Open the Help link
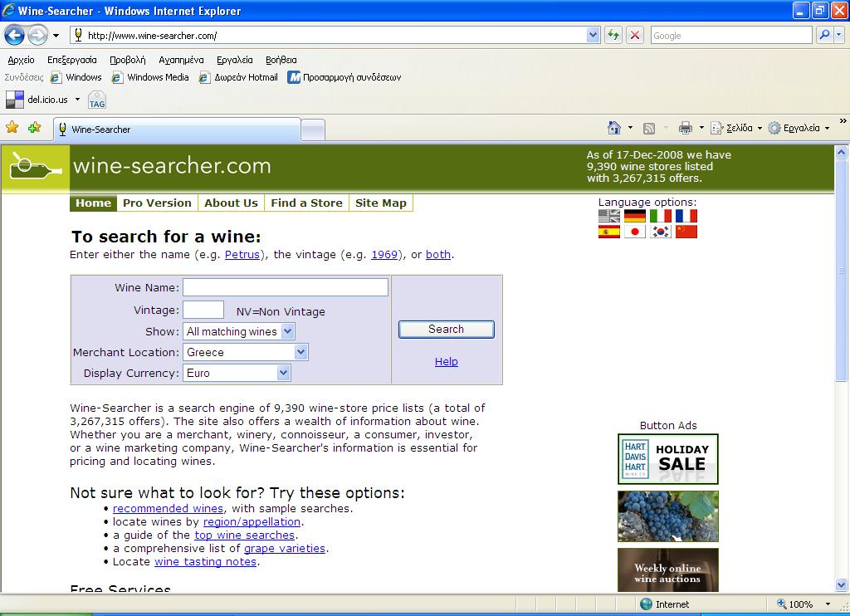 [446, 362]
